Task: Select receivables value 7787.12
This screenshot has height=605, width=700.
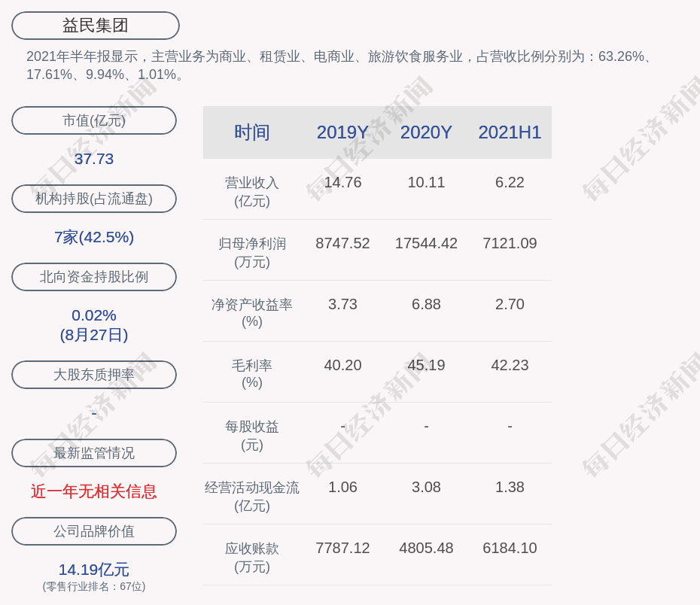Action: pyautogui.click(x=342, y=548)
